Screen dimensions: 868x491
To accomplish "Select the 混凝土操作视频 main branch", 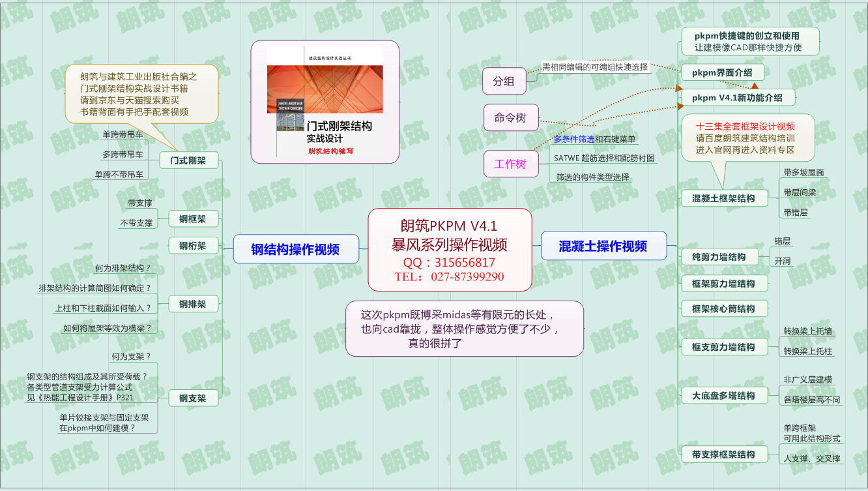I will (603, 246).
